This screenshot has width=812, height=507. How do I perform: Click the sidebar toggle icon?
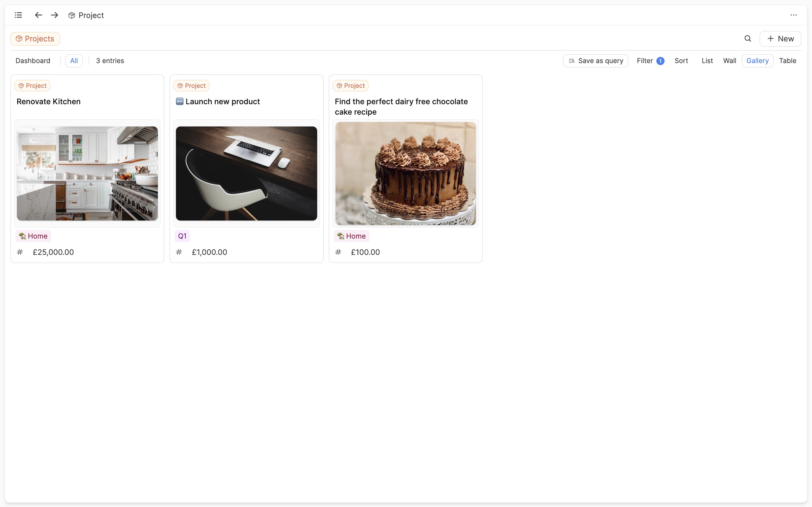[18, 15]
